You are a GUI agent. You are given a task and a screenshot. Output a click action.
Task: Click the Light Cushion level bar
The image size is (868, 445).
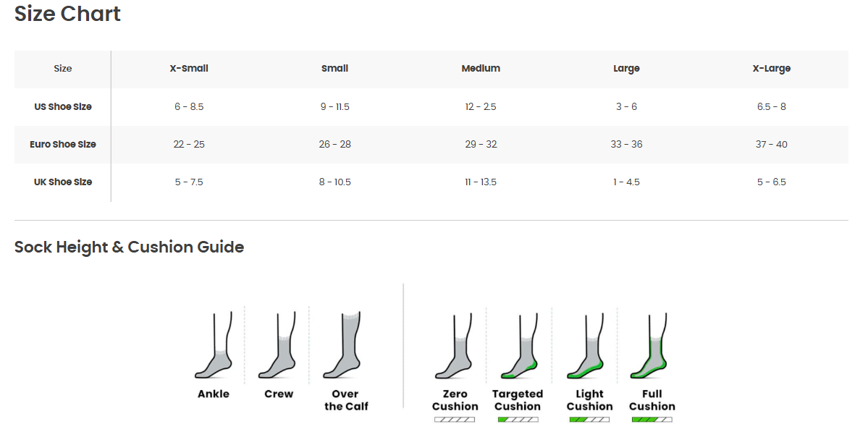click(x=589, y=420)
